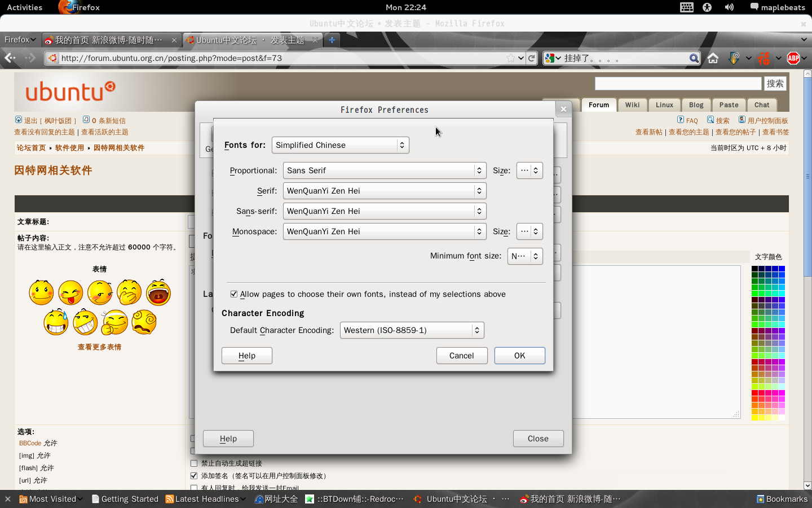Open the Monospace Size dropdown
812x508 pixels.
pyautogui.click(x=529, y=231)
